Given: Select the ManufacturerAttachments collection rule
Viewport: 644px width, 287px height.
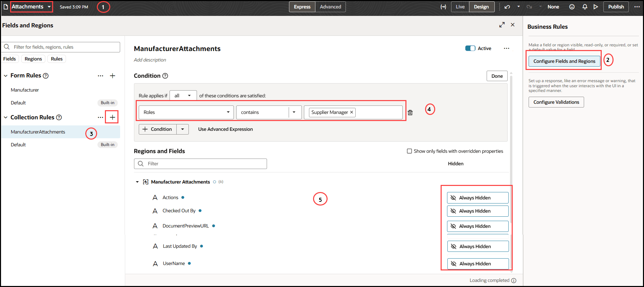Looking at the screenshot, I should (x=60, y=132).
